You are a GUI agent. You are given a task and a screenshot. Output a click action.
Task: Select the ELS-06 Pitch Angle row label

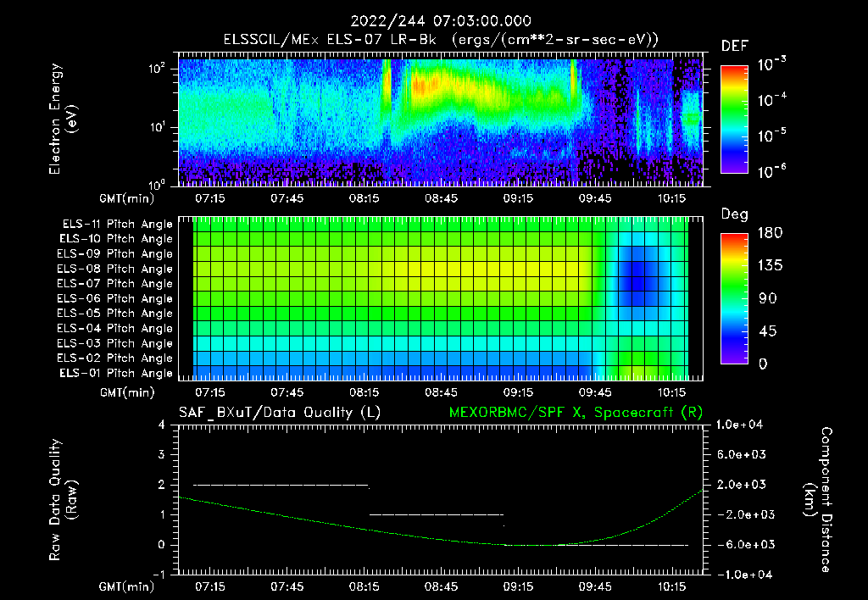click(x=114, y=299)
